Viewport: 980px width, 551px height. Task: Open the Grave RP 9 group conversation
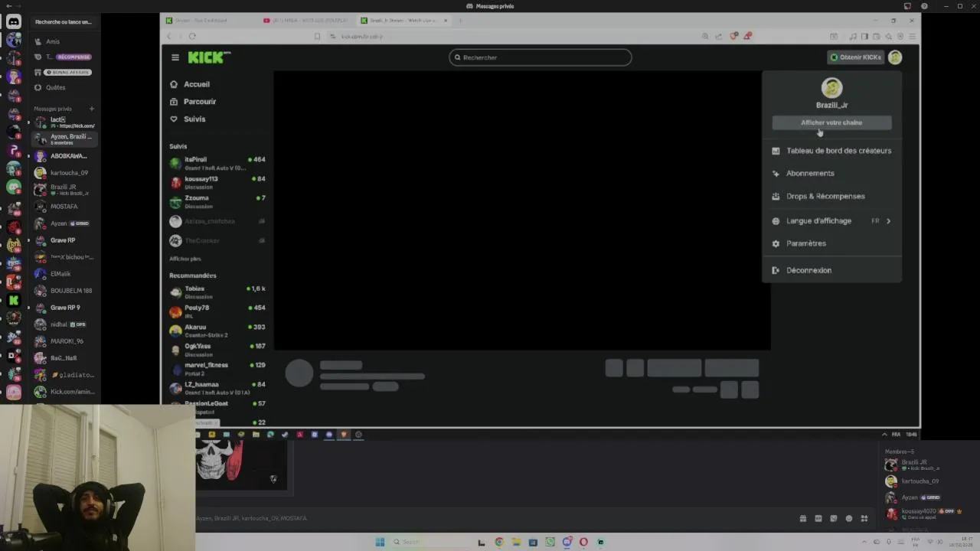click(64, 308)
